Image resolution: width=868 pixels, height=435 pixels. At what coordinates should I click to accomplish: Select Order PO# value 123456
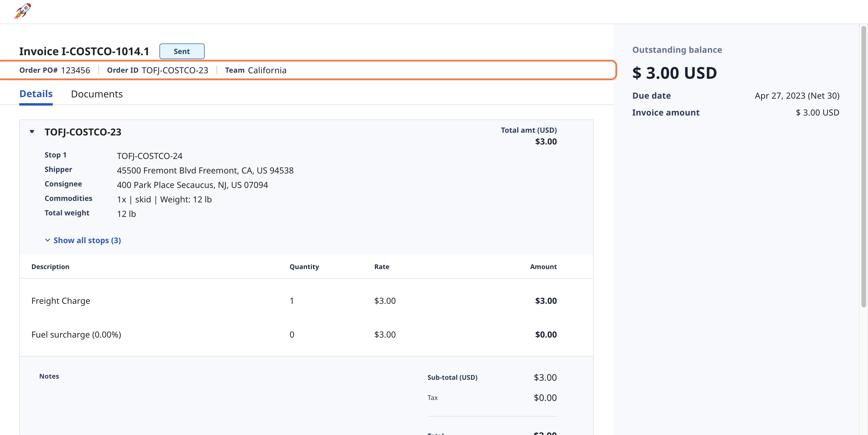[x=75, y=70]
